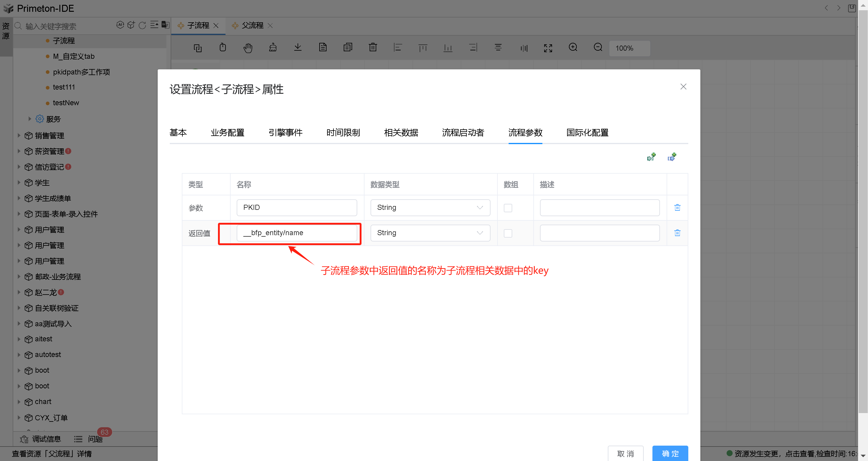The image size is (868, 461).
Task: Click the refresh icon in resource panel
Action: point(142,25)
